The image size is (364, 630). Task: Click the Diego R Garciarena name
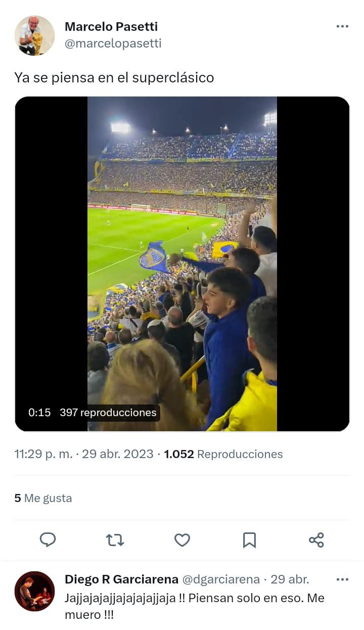[121, 579]
